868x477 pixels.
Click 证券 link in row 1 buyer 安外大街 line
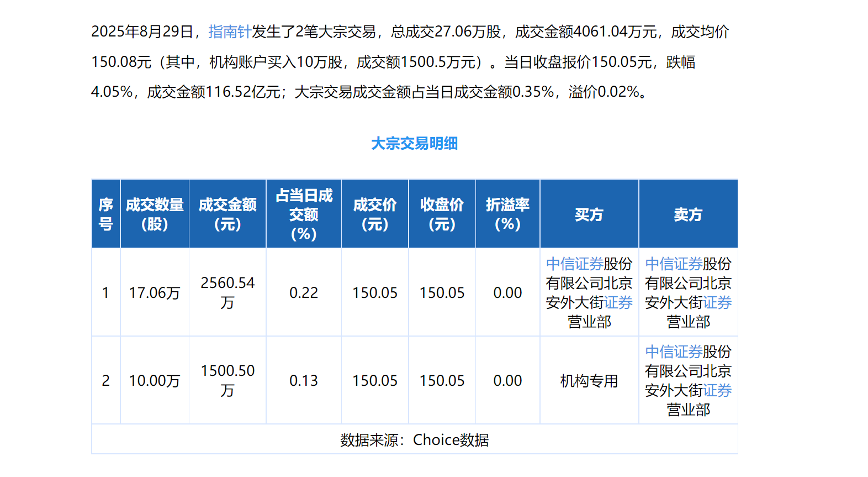tap(618, 302)
